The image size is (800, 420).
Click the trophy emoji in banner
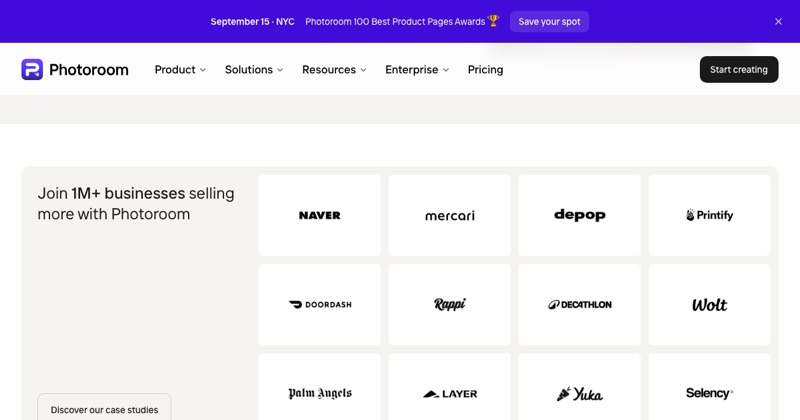(x=493, y=21)
